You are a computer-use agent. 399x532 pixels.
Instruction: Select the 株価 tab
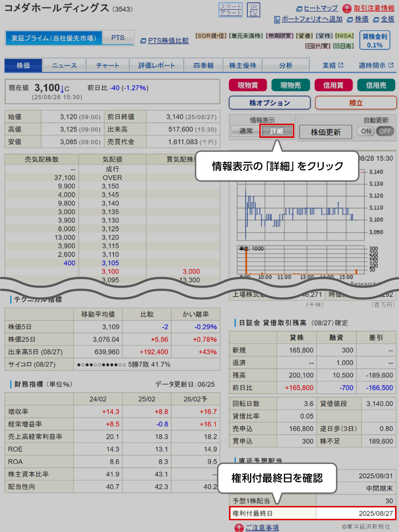tap(24, 66)
